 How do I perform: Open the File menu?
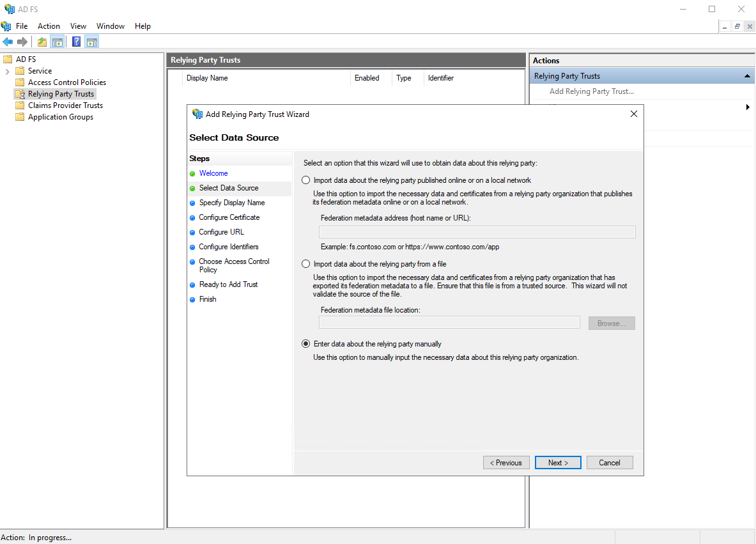(x=22, y=26)
